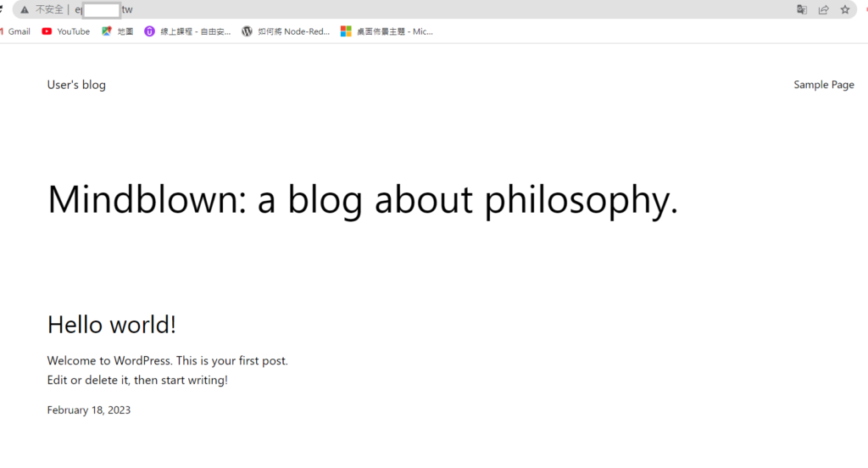Click the share page icon
The width and height of the screenshot is (868, 468).
tap(823, 9)
